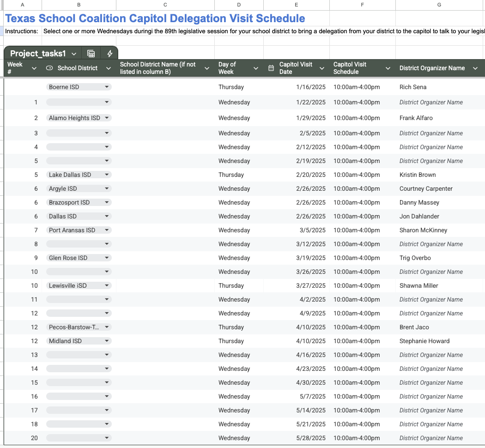485x448 pixels.
Task: Click the week number 20 cell
Action: tap(23, 438)
